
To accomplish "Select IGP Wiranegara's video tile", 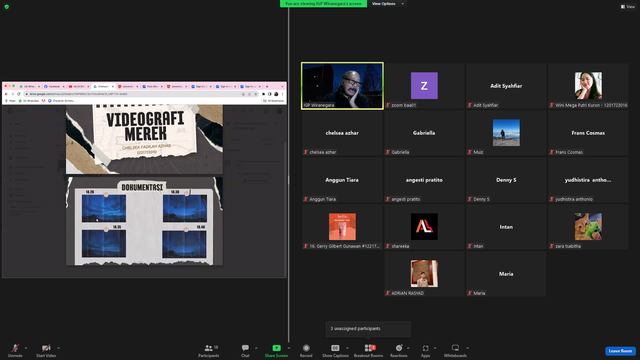I will [x=342, y=86].
